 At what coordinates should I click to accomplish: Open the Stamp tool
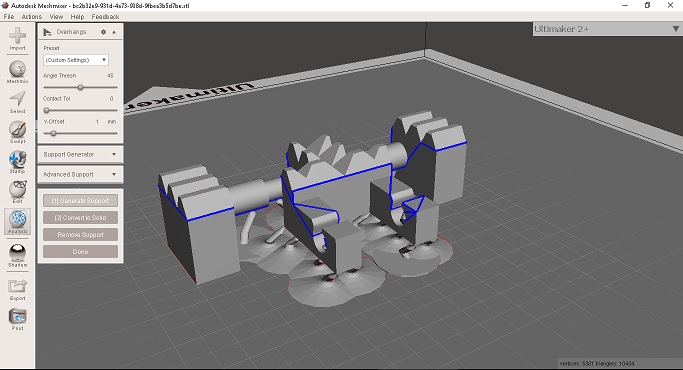tap(17, 162)
